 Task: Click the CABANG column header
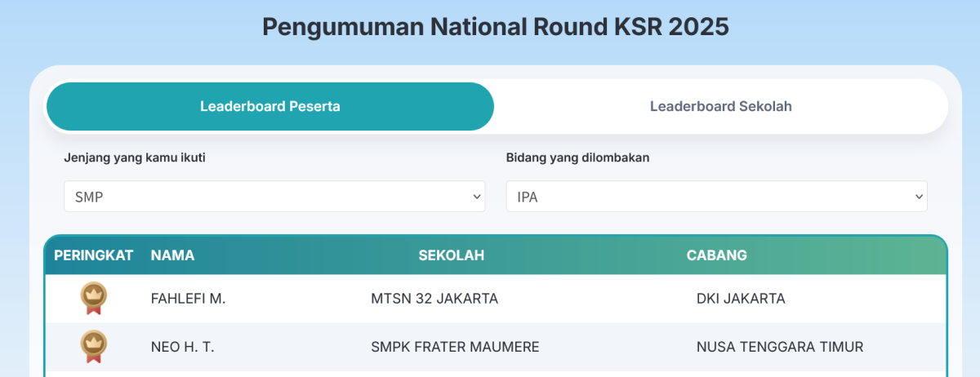(x=716, y=255)
